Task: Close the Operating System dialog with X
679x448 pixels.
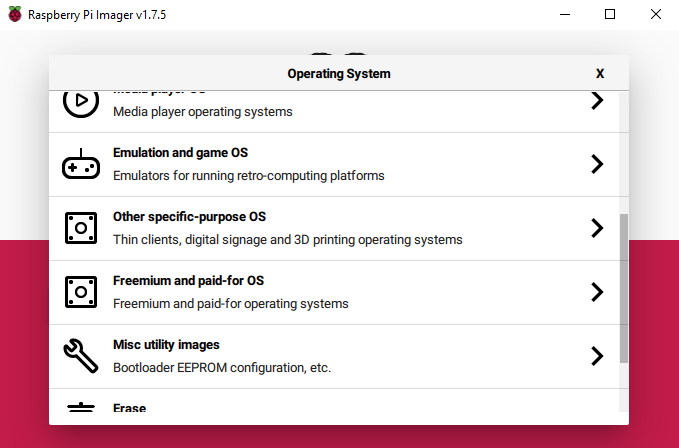Action: tap(600, 74)
